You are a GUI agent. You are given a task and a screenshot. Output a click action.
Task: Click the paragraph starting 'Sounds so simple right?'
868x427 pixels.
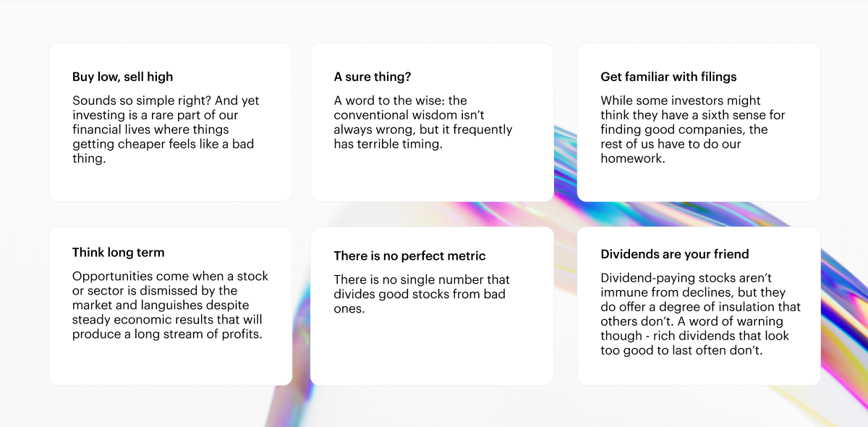(x=166, y=130)
